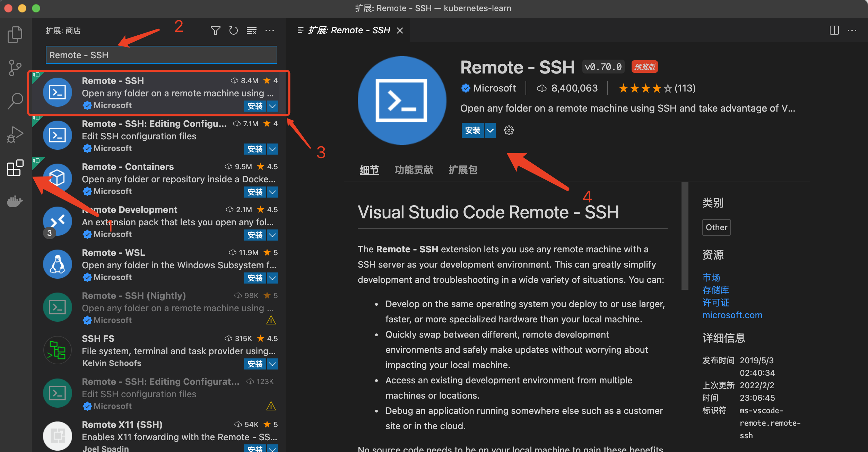This screenshot has width=868, height=452.
Task: Switch to the 扩展包 tab
Action: (x=463, y=170)
